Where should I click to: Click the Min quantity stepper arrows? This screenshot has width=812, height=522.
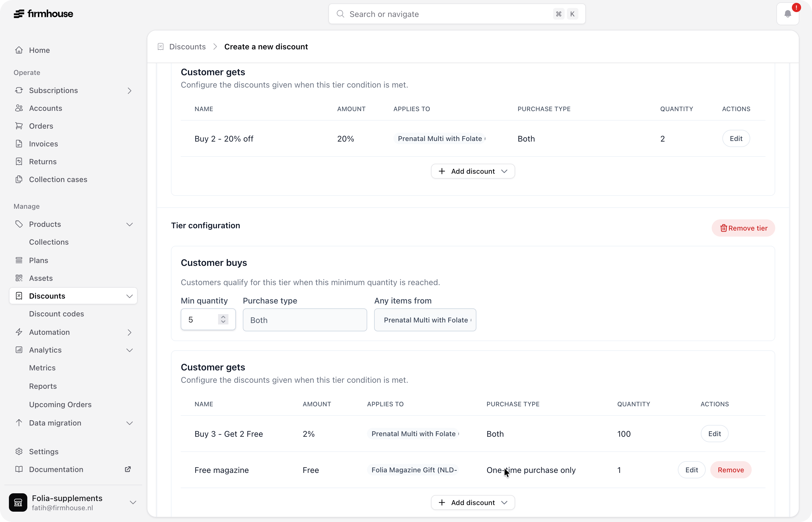223,319
